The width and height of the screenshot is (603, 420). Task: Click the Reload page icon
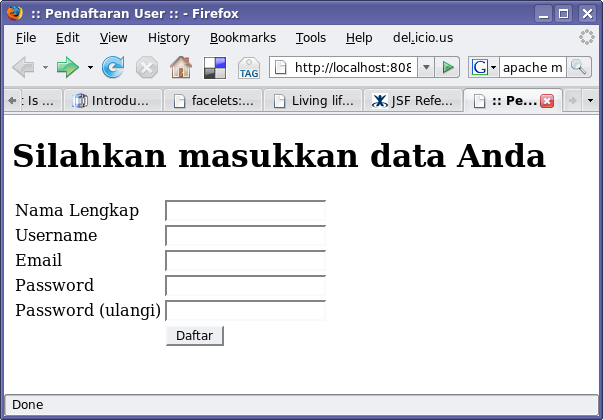click(113, 67)
